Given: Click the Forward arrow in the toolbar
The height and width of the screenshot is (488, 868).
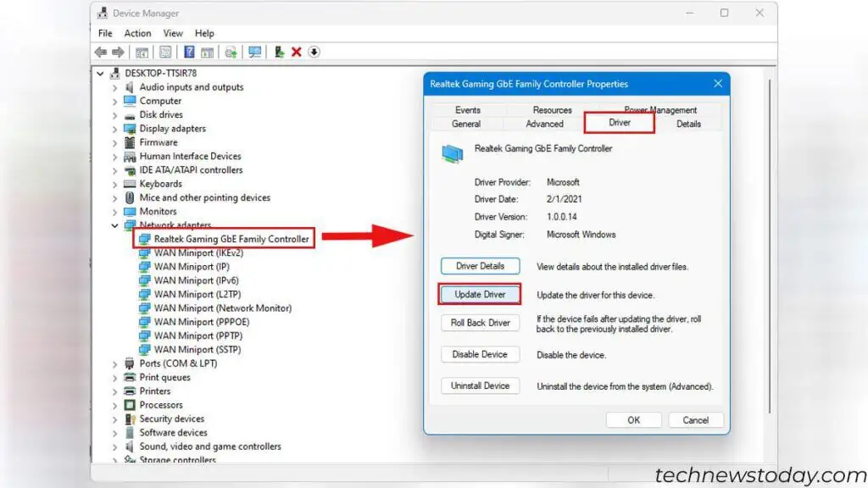Looking at the screenshot, I should (x=118, y=52).
